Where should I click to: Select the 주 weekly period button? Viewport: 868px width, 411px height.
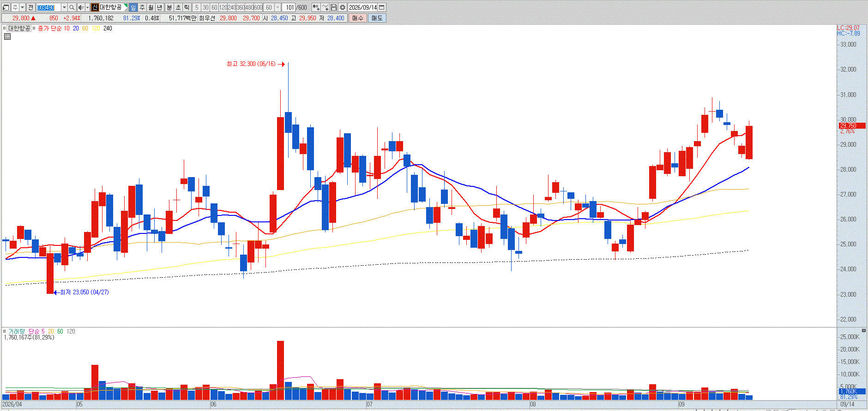(142, 7)
